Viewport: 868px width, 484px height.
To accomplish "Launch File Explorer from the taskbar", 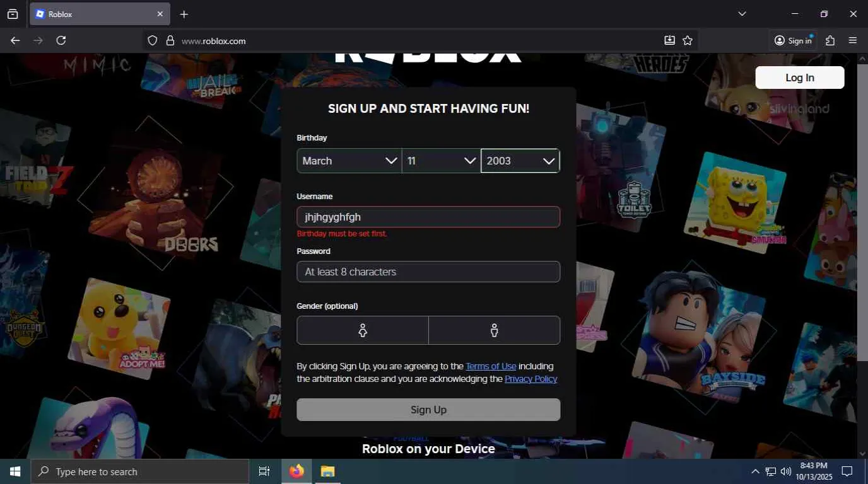I will point(327,471).
